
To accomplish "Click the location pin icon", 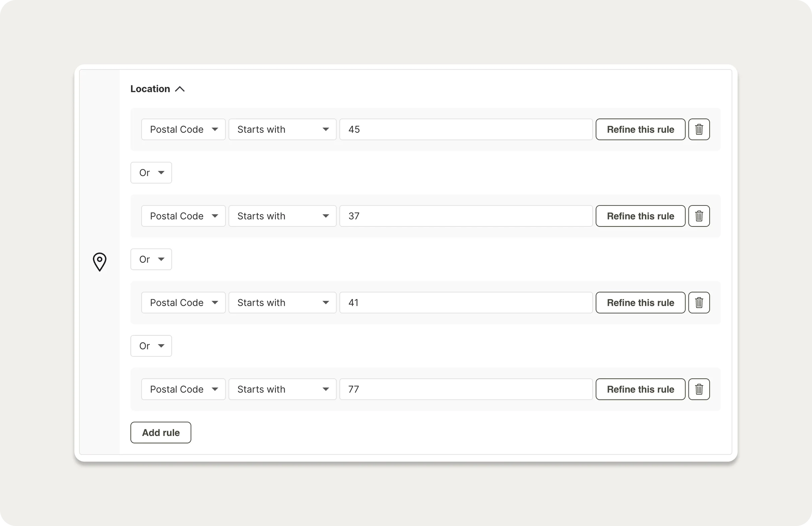I will [x=99, y=262].
